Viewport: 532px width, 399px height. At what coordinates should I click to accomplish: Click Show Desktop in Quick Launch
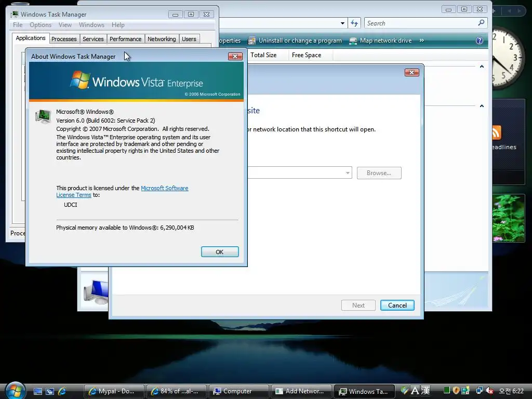click(38, 391)
